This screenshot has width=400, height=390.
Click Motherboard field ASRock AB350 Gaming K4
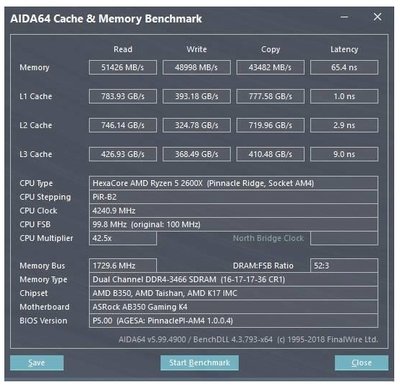[x=233, y=307]
